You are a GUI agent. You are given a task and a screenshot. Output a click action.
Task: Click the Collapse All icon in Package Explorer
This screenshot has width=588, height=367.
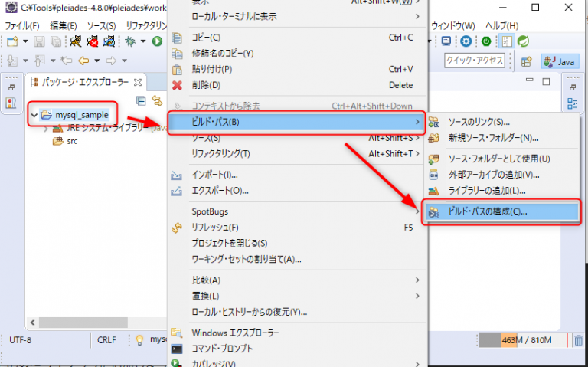pos(141,100)
